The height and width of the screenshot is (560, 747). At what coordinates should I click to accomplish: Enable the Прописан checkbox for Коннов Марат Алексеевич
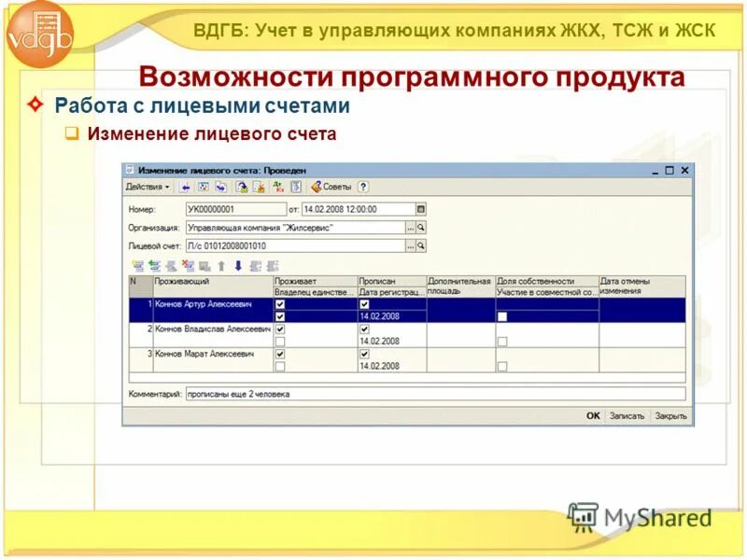(x=364, y=355)
